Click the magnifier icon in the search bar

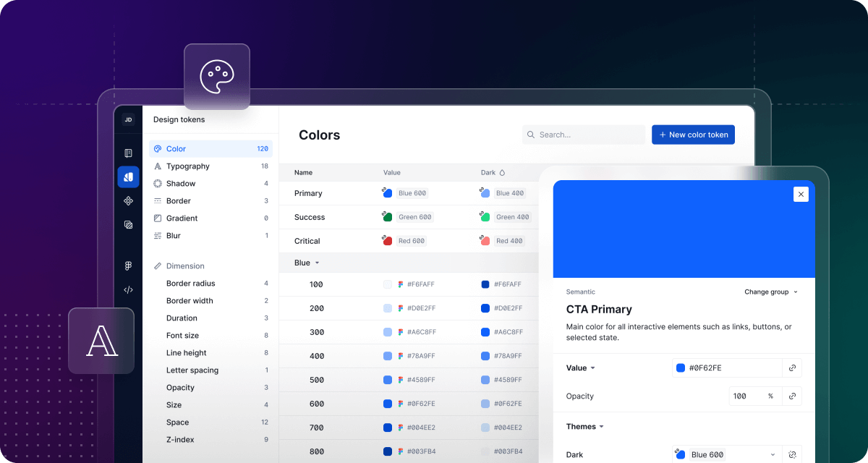[x=531, y=135]
